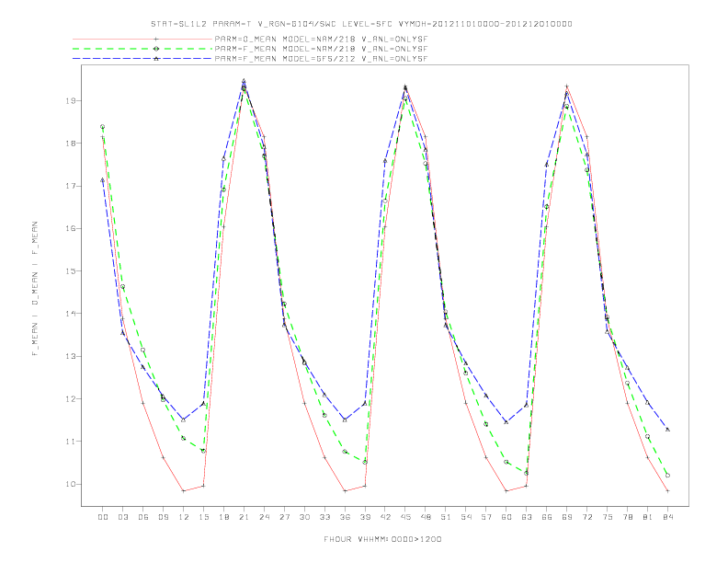Click y-axis tick value 14
Screen dimensions: 728x563
71,314
